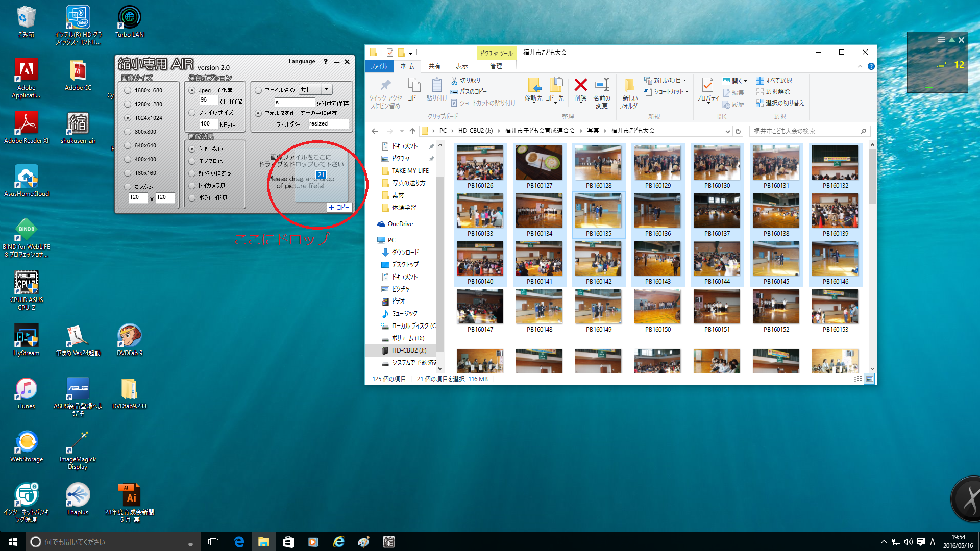Click すべて選択 in ribbon
980x551 pixels.
[x=774, y=81]
